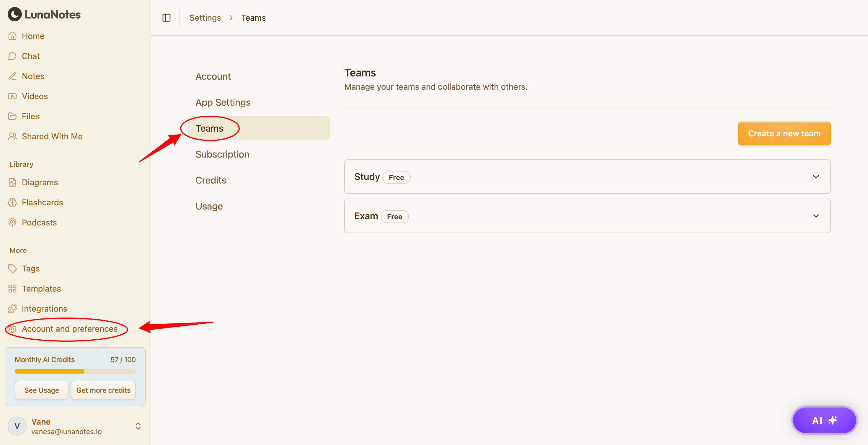Click the sidebar collapse panel icon
The height and width of the screenshot is (445, 868).
(x=167, y=18)
